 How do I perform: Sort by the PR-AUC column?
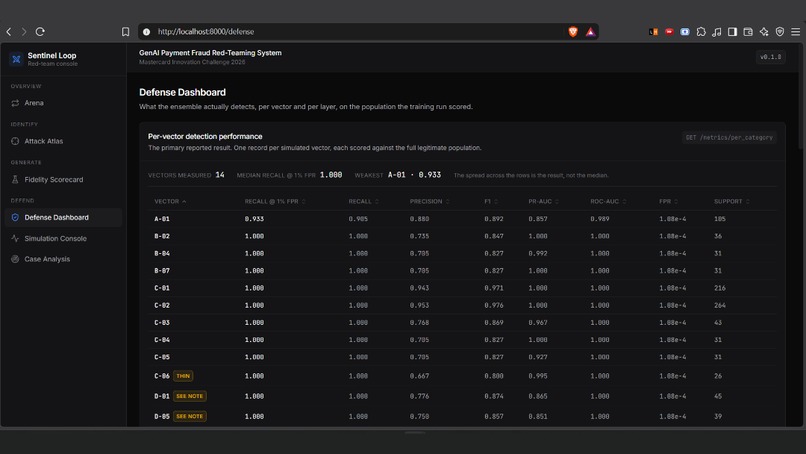543,202
